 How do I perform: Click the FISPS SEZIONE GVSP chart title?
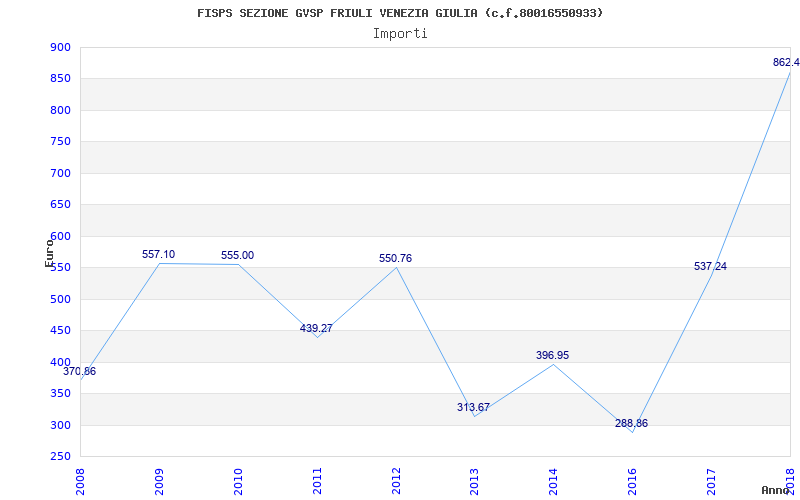400,13
